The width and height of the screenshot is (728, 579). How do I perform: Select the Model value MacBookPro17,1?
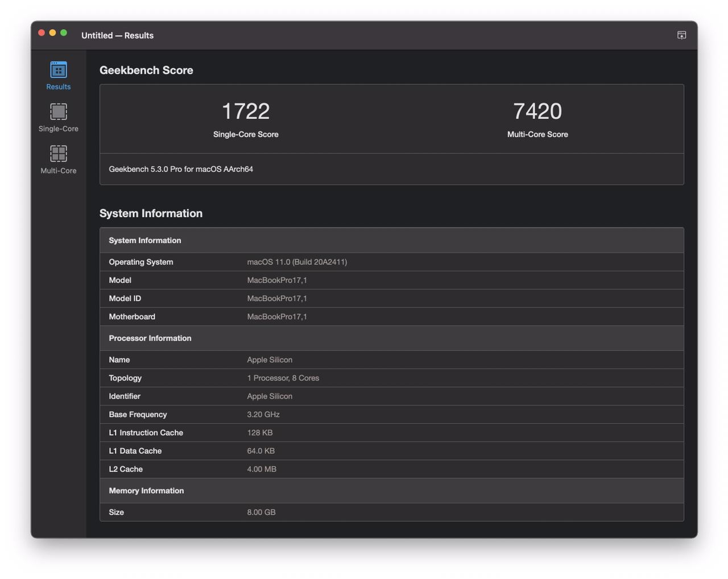[x=277, y=280]
